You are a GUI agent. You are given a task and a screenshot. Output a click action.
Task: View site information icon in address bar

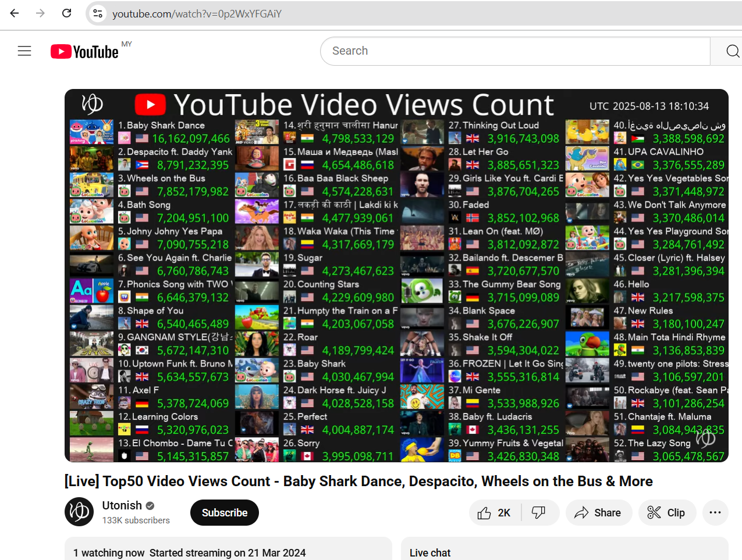pos(98,13)
